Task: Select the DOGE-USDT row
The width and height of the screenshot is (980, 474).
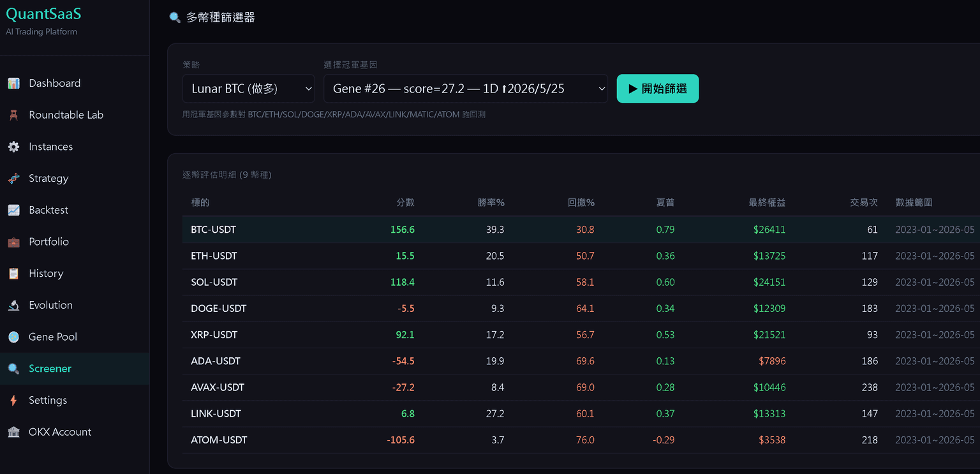Action: 581,308
